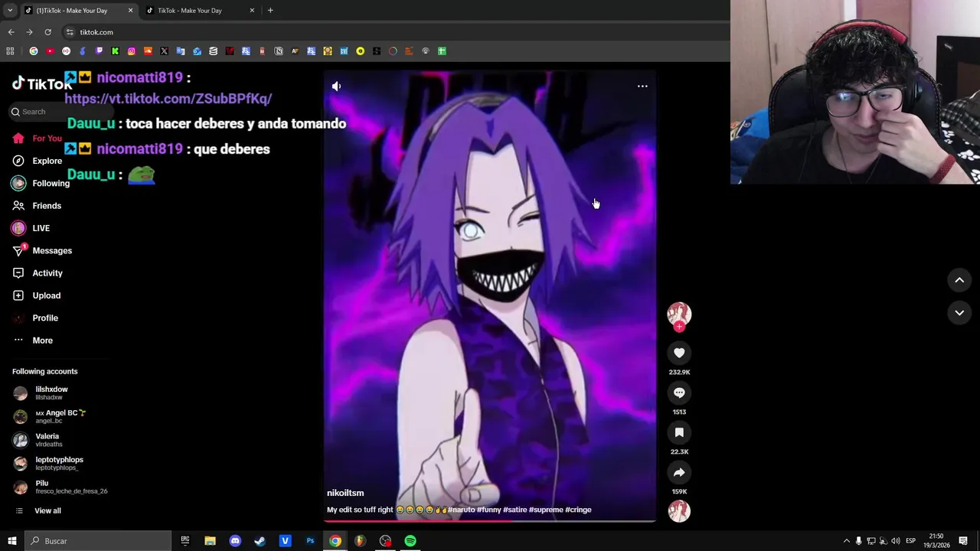Open Discord from taskbar

pos(235,541)
